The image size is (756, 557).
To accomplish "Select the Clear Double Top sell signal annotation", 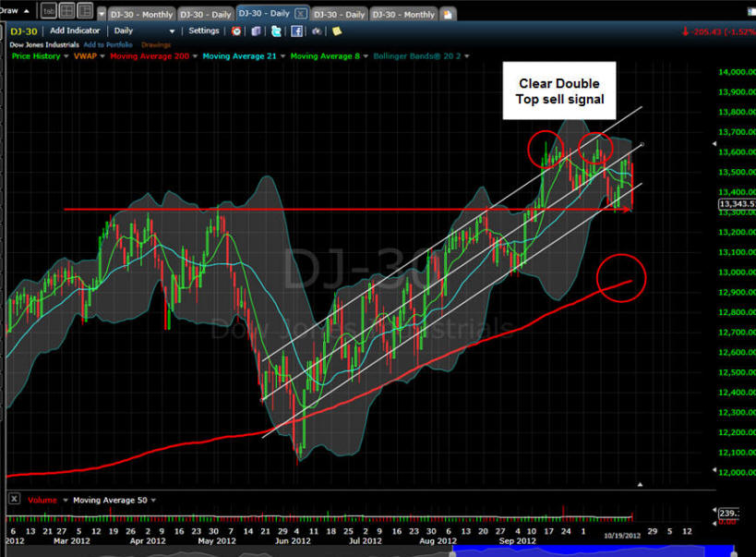I will 559,91.
